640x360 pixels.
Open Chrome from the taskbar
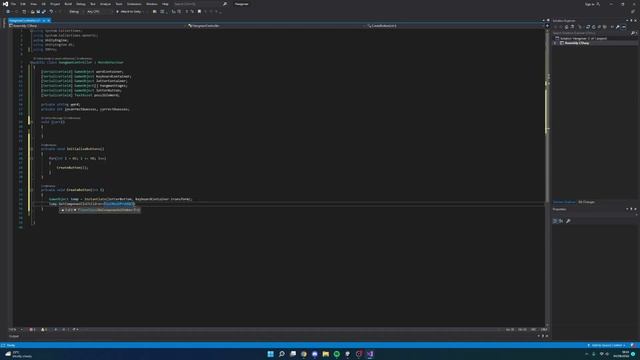(304, 354)
